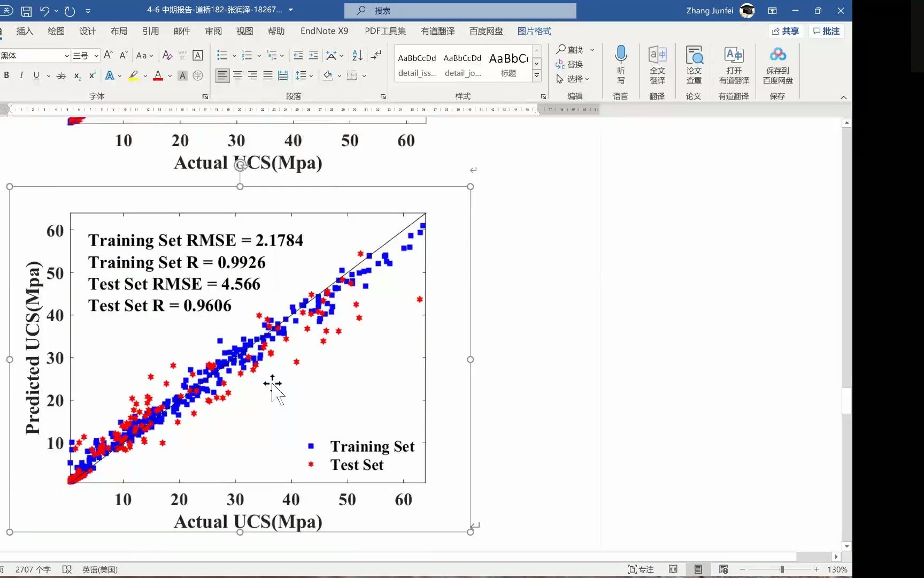
Task: Open the EndNote X9 tab
Action: click(324, 31)
